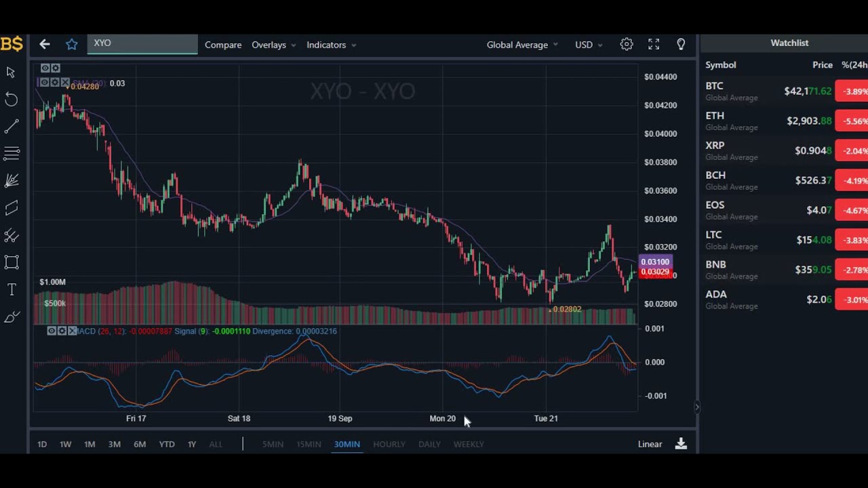
Task: Select the freehand brush tool
Action: click(x=11, y=317)
